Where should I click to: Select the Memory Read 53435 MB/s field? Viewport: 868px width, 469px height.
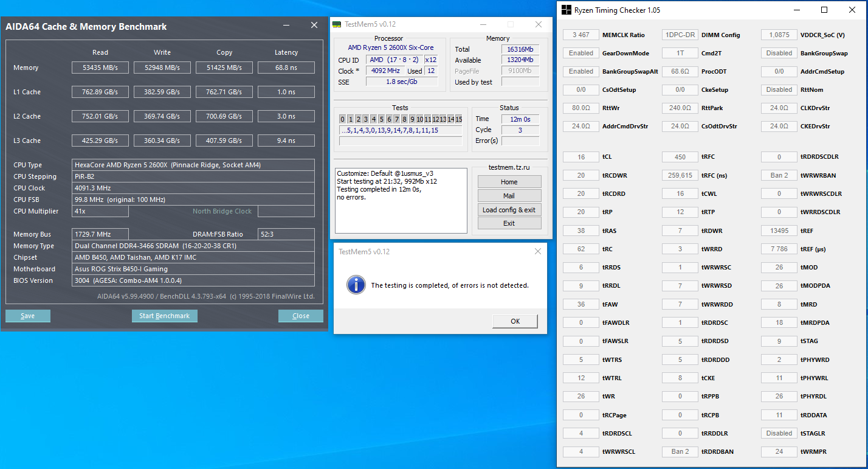[100, 68]
